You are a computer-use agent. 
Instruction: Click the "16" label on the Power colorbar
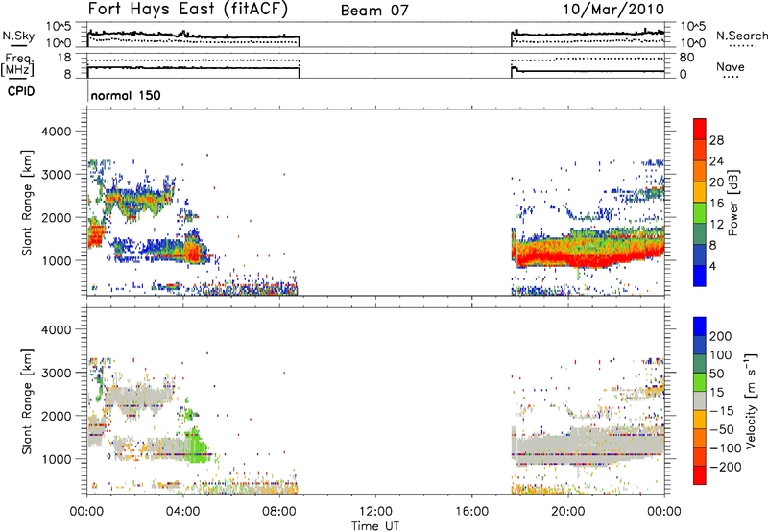coord(716,204)
